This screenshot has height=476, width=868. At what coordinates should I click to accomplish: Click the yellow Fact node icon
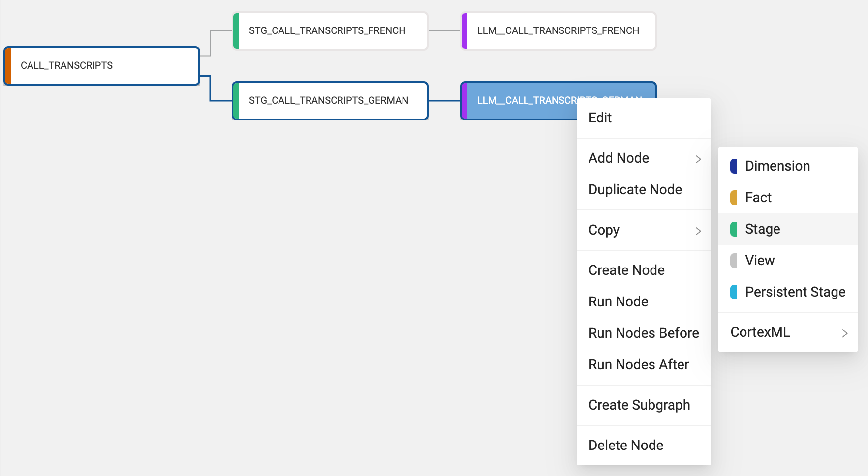point(734,198)
